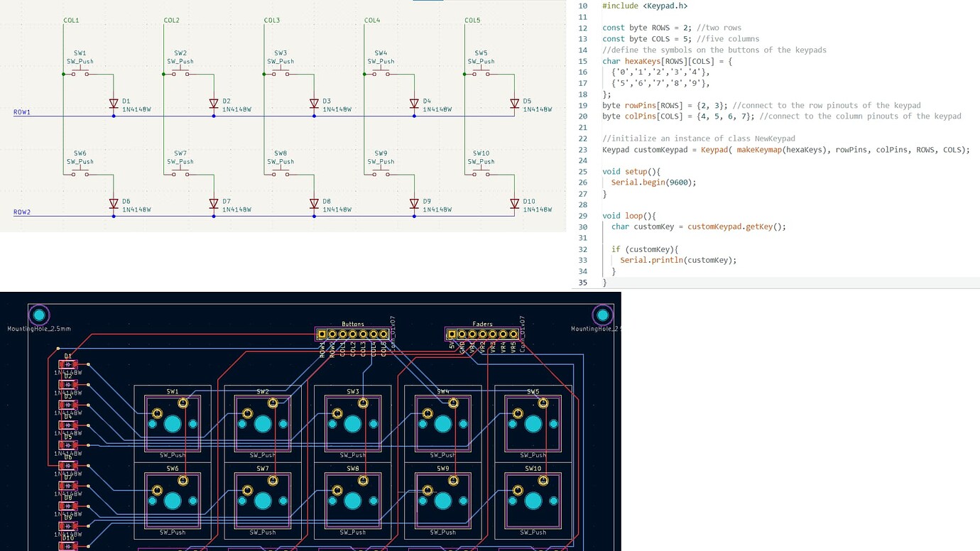
Task: Click the COL3 column label at the schematic top
Action: [x=271, y=20]
